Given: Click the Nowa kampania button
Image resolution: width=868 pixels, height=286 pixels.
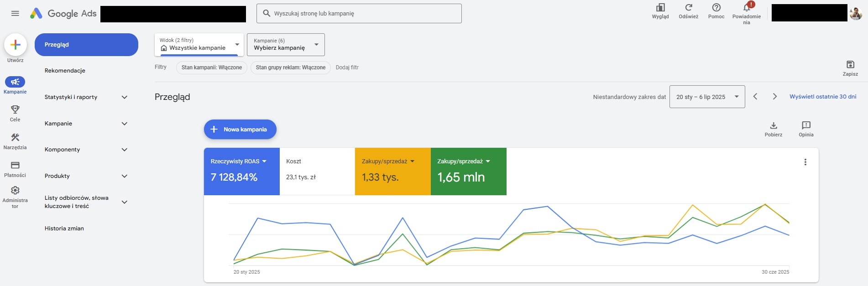Looking at the screenshot, I should pyautogui.click(x=240, y=130).
